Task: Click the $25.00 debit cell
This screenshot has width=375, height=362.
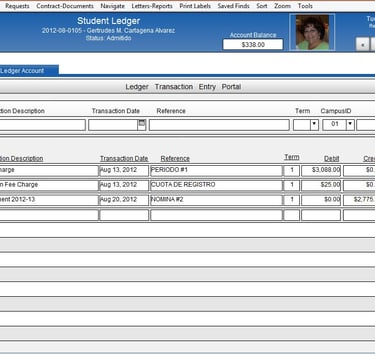Action: (x=321, y=185)
